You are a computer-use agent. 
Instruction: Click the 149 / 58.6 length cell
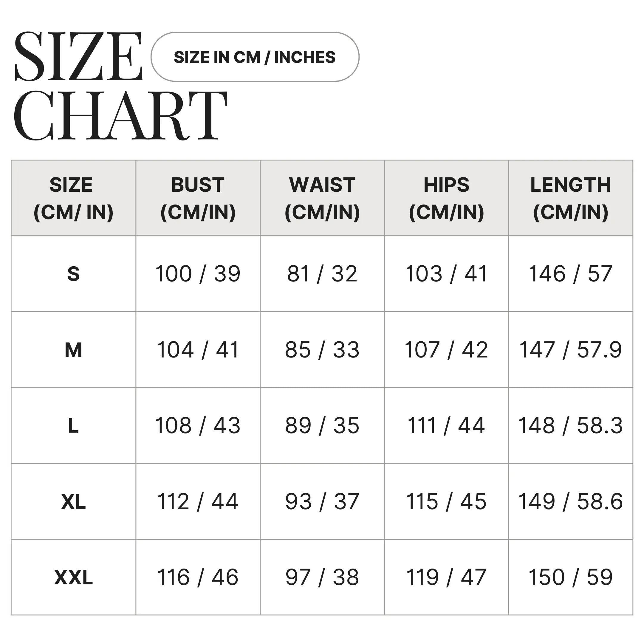point(570,502)
